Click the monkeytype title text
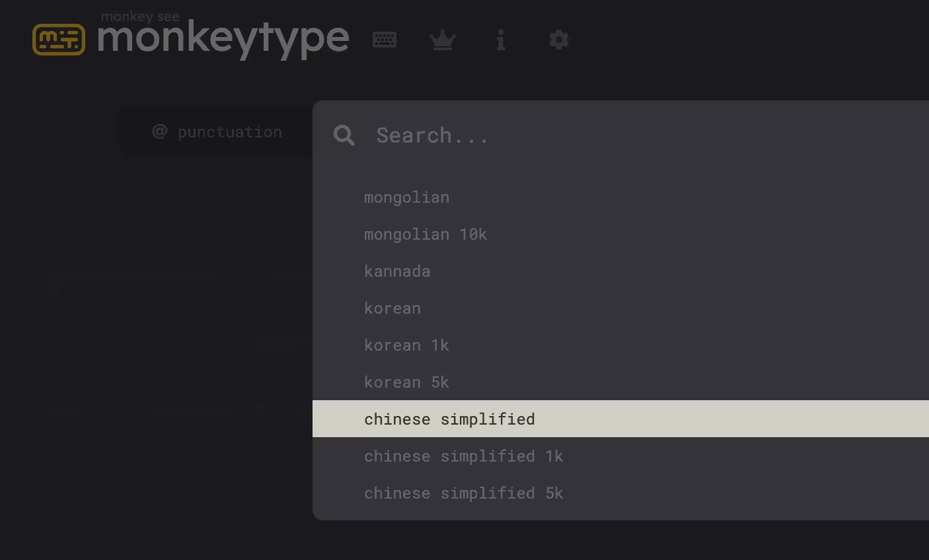This screenshot has height=560, width=929. coord(223,38)
